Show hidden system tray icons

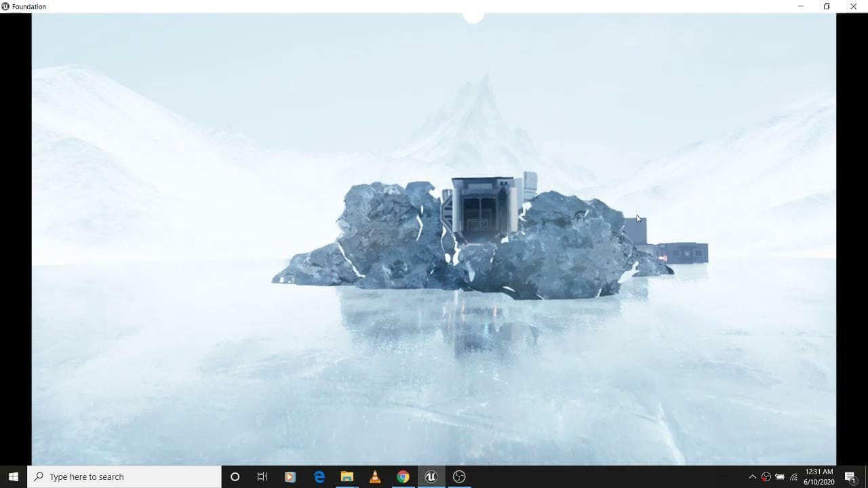coord(752,477)
